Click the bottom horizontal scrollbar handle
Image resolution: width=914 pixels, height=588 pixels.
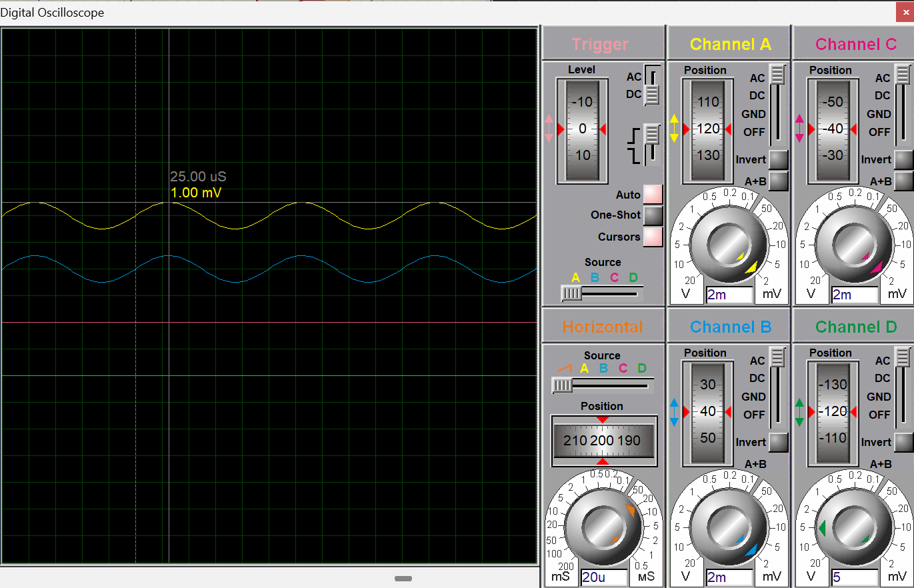click(403, 579)
